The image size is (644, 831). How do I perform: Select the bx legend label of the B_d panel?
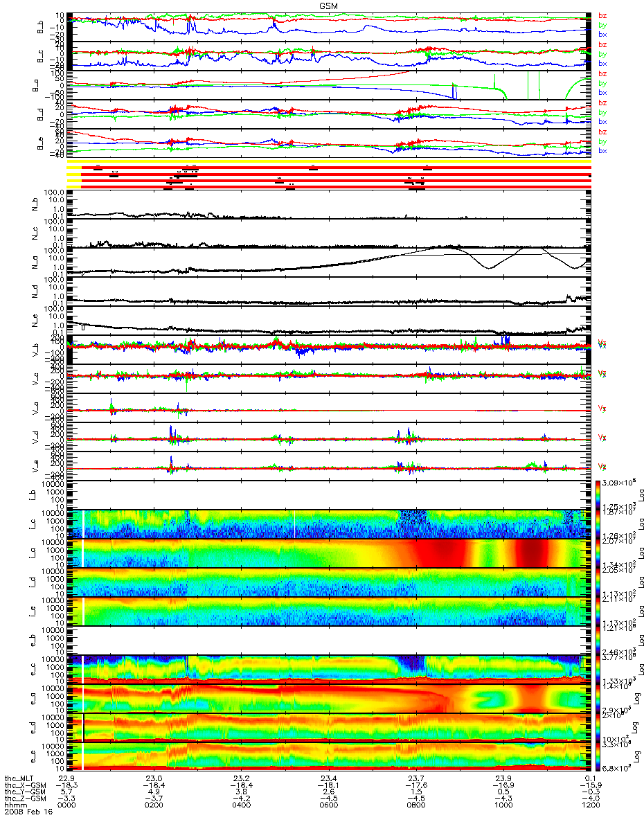[602, 121]
